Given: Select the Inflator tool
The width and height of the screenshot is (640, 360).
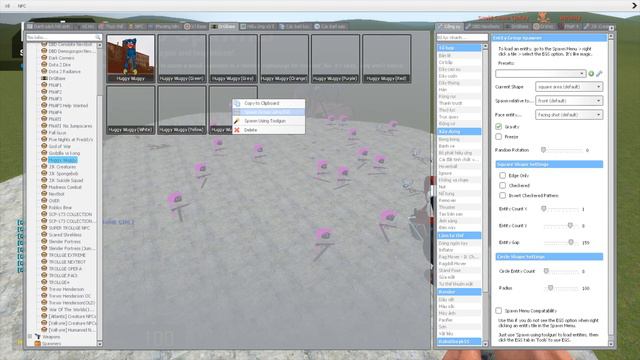Looking at the screenshot, I should click(x=459, y=250).
